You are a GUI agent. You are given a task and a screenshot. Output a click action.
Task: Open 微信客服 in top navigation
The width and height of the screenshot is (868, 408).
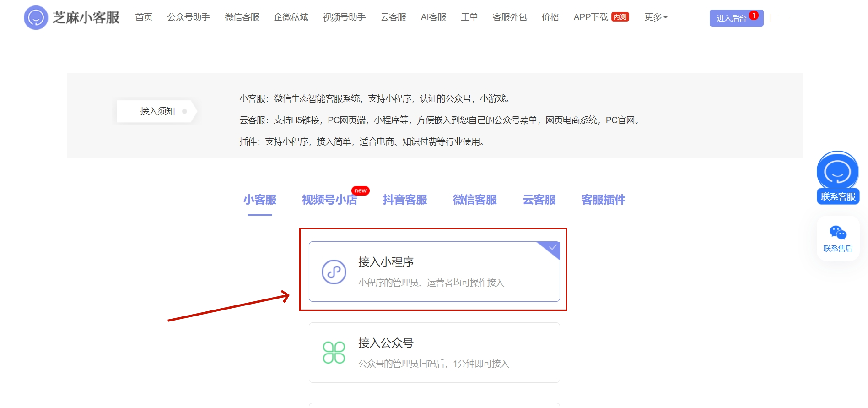(x=242, y=17)
